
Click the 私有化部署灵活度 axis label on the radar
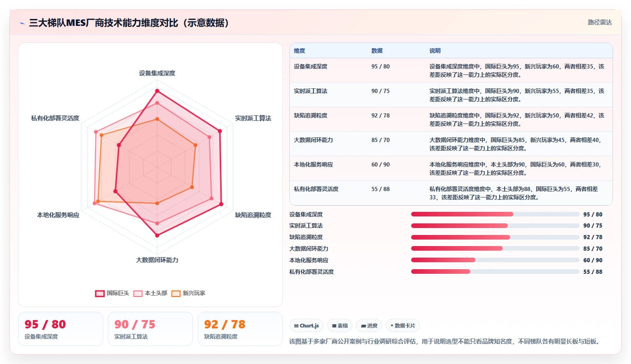click(x=55, y=118)
